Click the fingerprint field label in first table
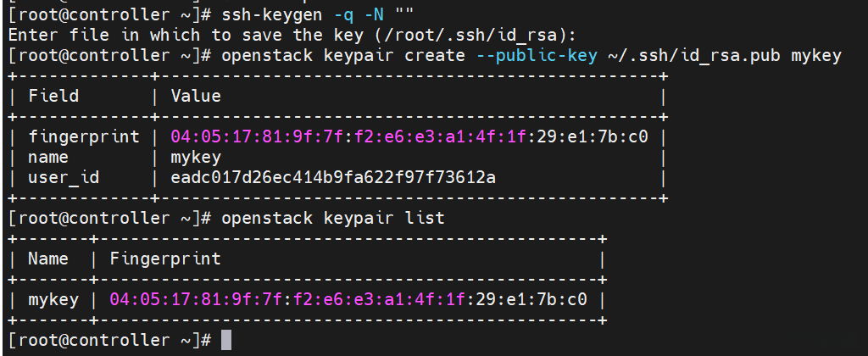The image size is (868, 356). point(84,136)
